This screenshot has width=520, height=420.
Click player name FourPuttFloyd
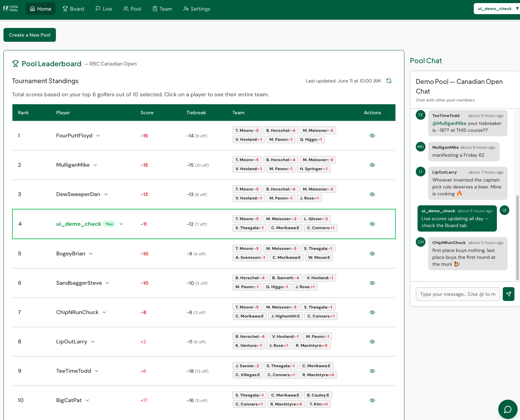pos(74,136)
